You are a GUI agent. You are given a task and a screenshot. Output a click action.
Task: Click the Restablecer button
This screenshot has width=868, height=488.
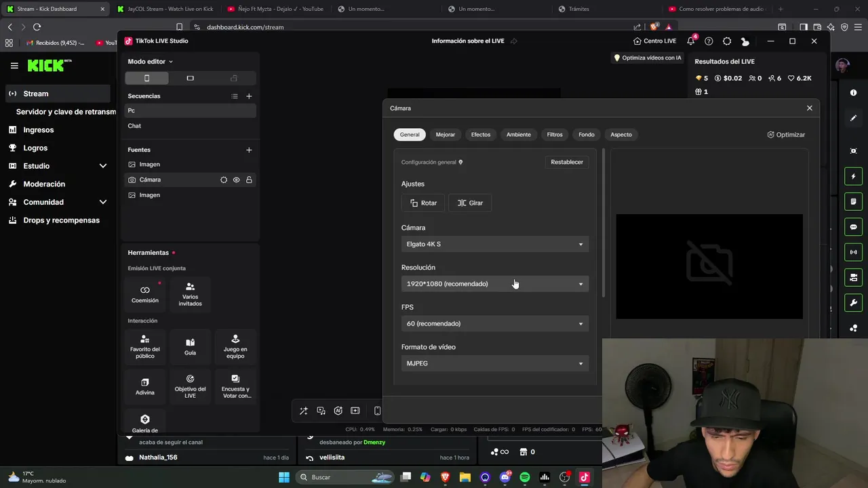[x=567, y=162]
